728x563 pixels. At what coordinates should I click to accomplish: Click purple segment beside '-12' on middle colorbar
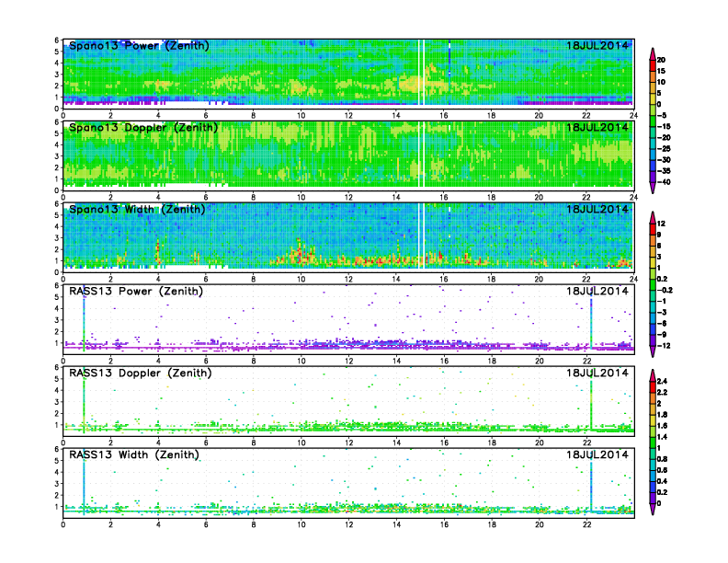point(653,340)
